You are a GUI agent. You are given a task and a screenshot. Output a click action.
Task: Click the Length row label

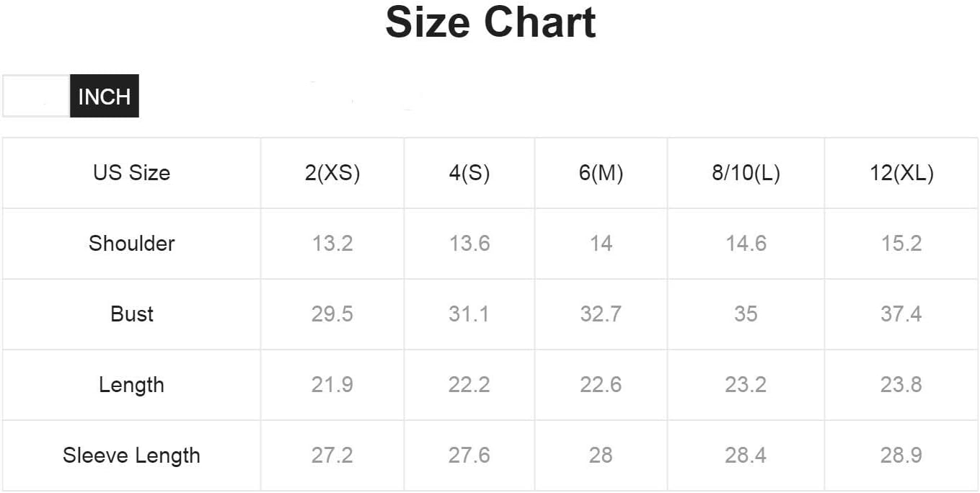(x=131, y=385)
